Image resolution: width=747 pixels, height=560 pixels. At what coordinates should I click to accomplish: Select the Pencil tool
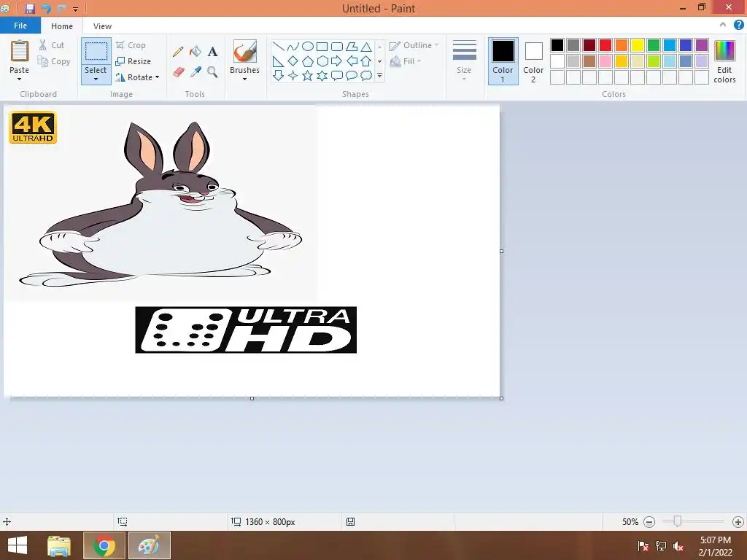point(178,52)
